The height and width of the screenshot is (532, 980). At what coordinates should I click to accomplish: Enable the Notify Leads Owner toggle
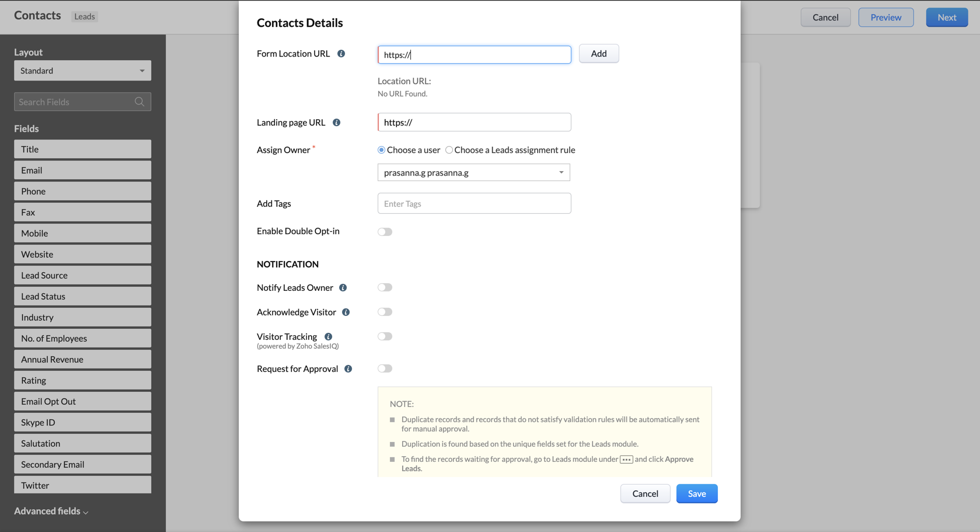[385, 287]
